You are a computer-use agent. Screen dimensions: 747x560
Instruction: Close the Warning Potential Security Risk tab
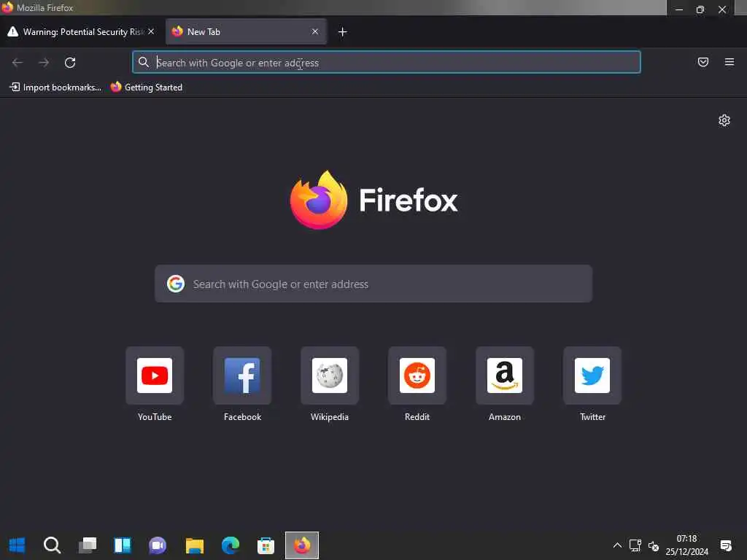(x=151, y=31)
